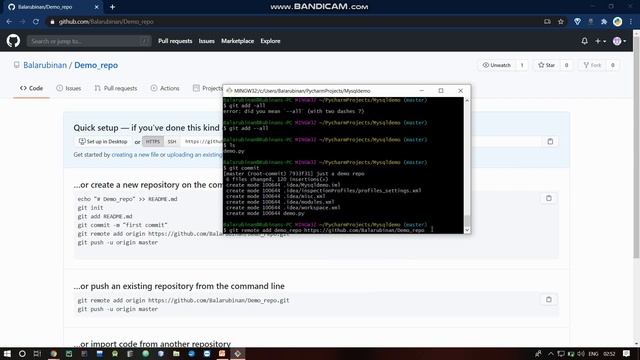Open the Demo_repo repository link
This screenshot has width=640, height=360.
(96, 65)
